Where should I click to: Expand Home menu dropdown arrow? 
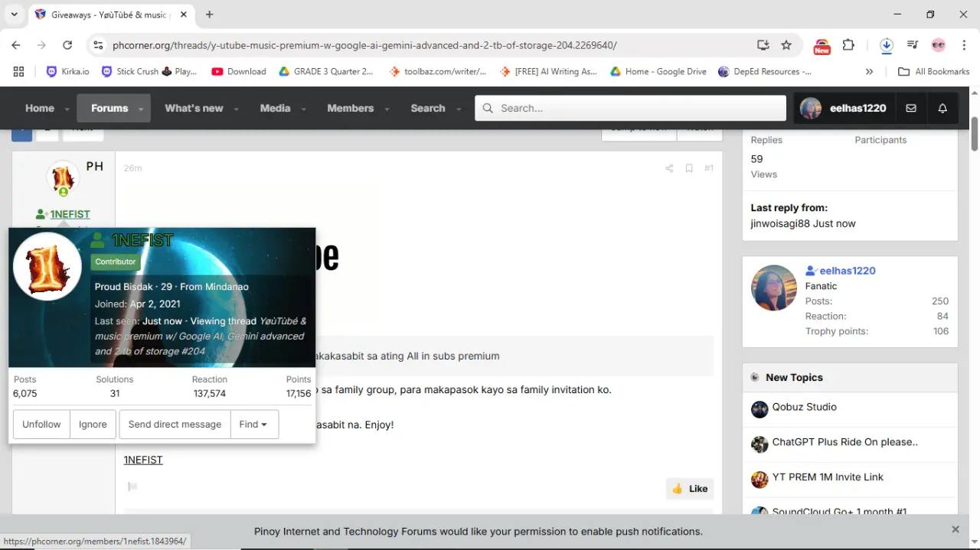(x=67, y=109)
